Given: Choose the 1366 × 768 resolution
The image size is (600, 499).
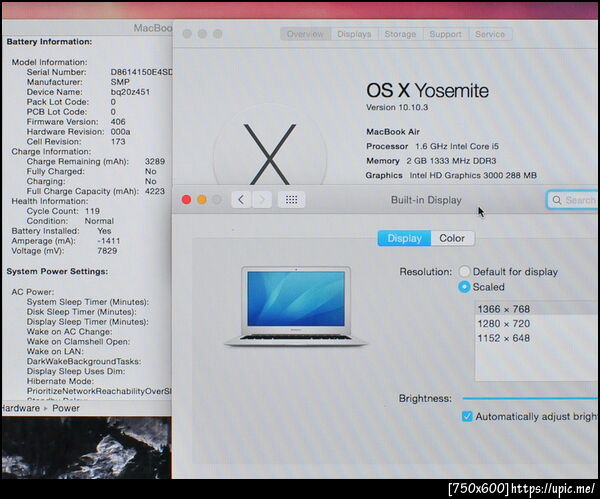Looking at the screenshot, I should (x=536, y=309).
